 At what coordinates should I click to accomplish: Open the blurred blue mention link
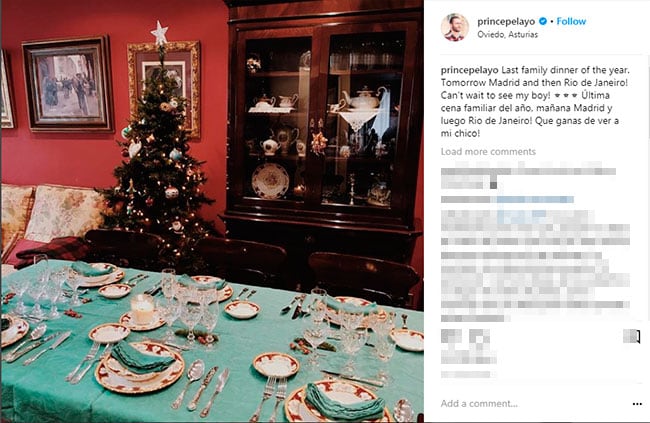(535, 199)
